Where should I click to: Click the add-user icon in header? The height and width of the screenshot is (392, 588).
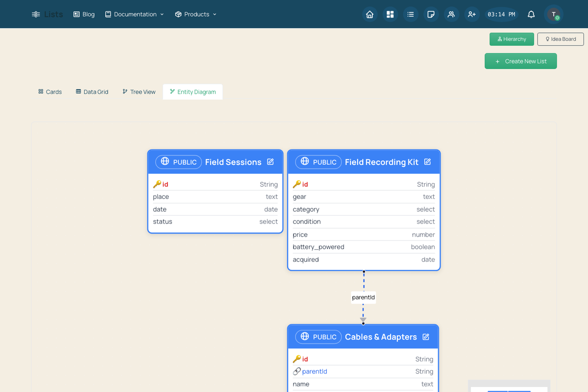472,14
